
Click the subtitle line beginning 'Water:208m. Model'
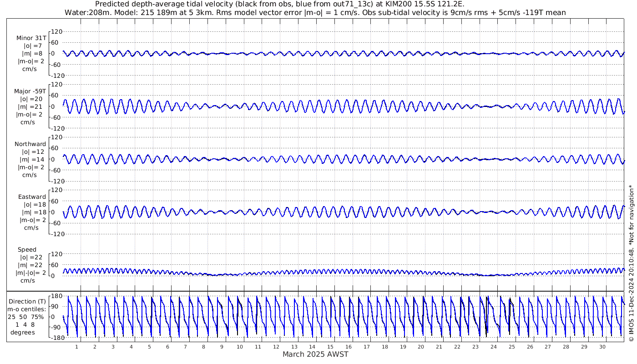point(316,13)
